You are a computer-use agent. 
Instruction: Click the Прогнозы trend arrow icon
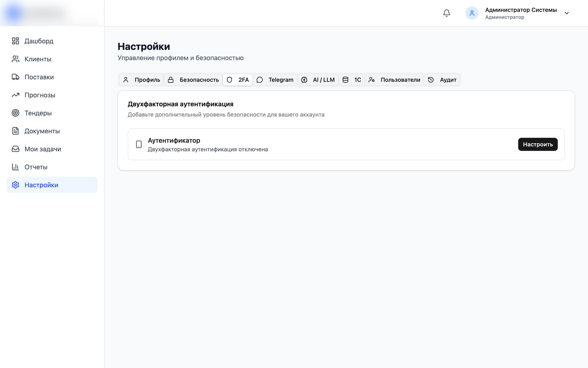(16, 95)
